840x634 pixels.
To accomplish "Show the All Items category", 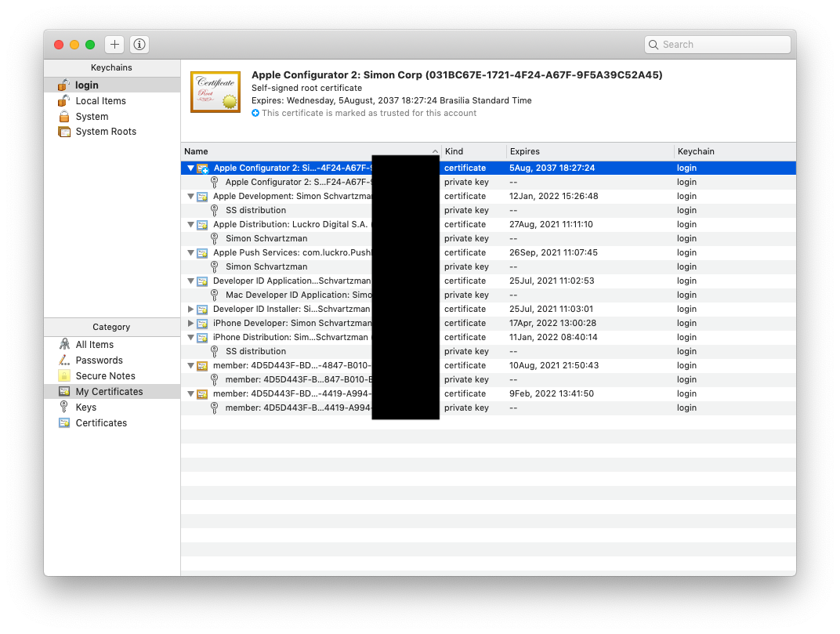I will point(94,345).
